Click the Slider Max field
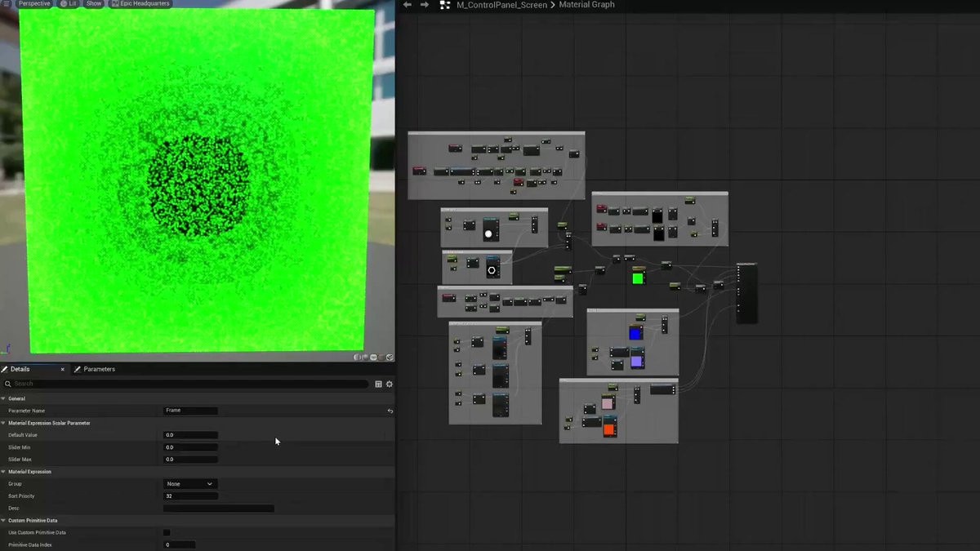980x551 pixels. [190, 460]
